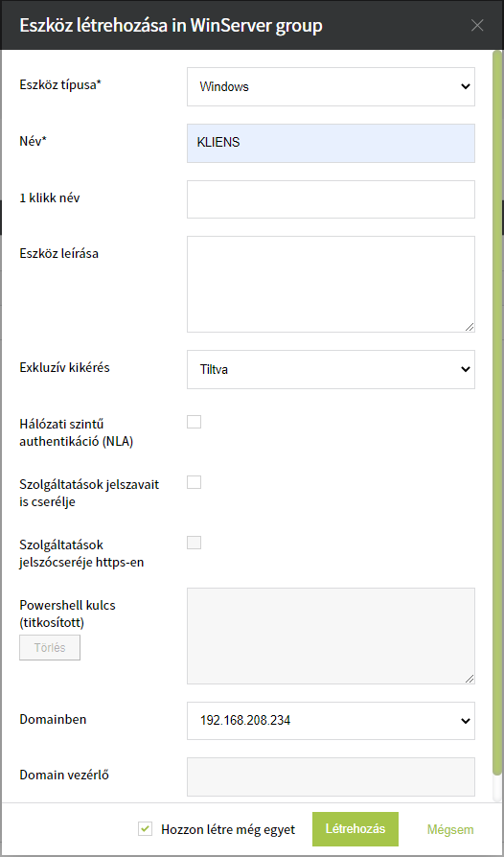Toggle Szolgáltatások jelszócseréje https-en checkbox
Image resolution: width=504 pixels, height=857 pixels.
pyautogui.click(x=194, y=543)
